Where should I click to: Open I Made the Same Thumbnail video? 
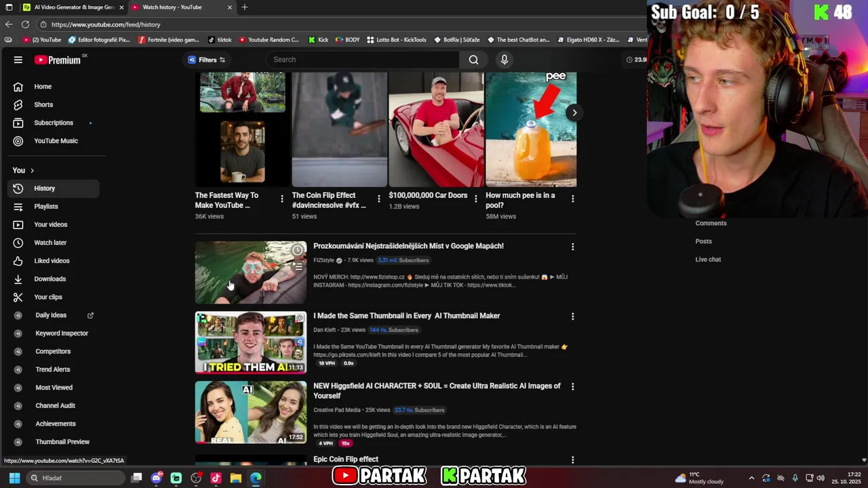tap(406, 316)
